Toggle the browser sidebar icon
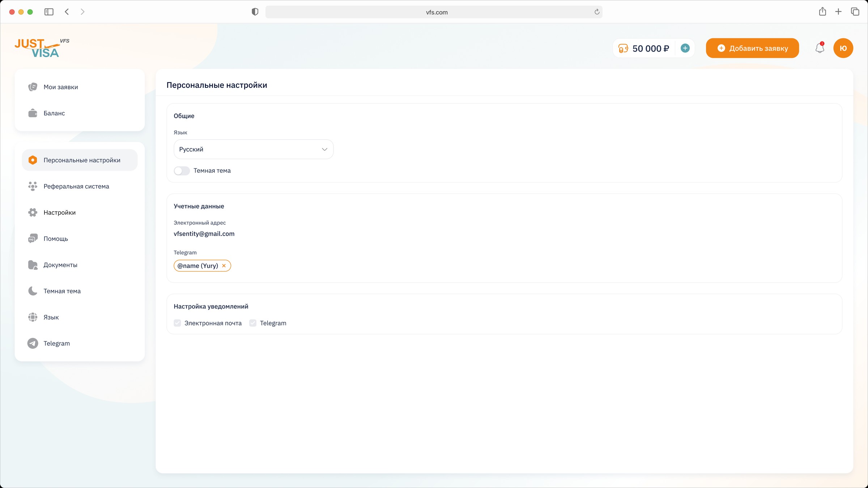The image size is (868, 488). [49, 12]
